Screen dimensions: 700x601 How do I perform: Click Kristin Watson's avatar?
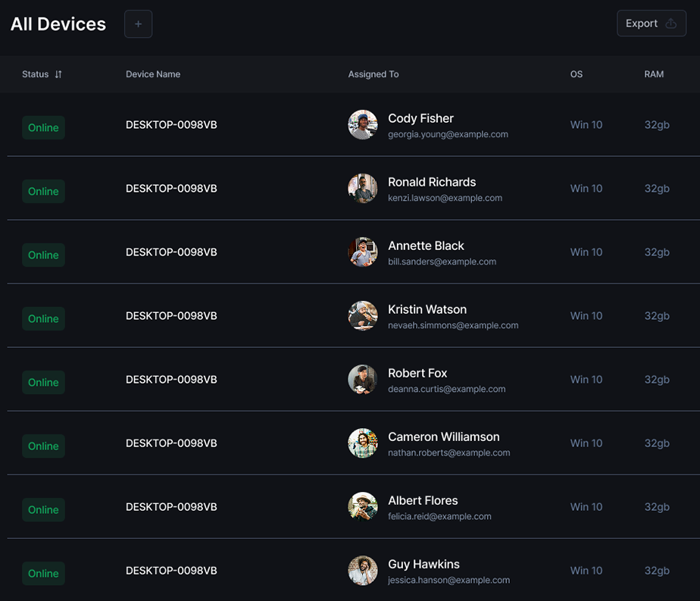click(363, 316)
